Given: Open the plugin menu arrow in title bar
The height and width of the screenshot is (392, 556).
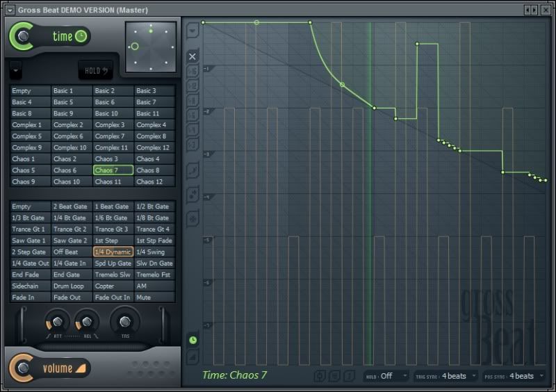Looking at the screenshot, I should (10, 10).
